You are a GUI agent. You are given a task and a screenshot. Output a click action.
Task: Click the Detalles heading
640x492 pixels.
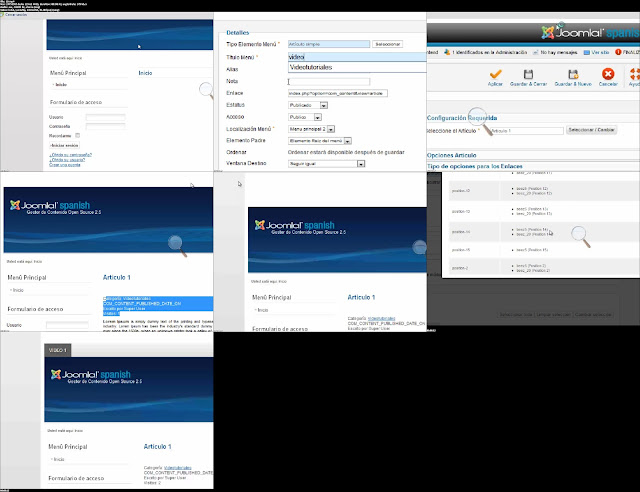pyautogui.click(x=238, y=33)
